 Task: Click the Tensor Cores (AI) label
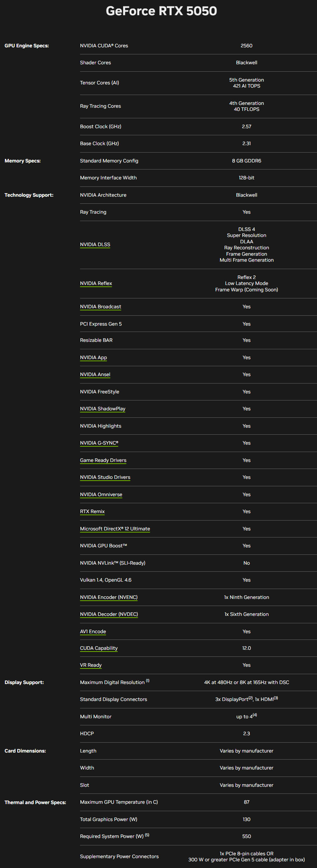pos(99,83)
